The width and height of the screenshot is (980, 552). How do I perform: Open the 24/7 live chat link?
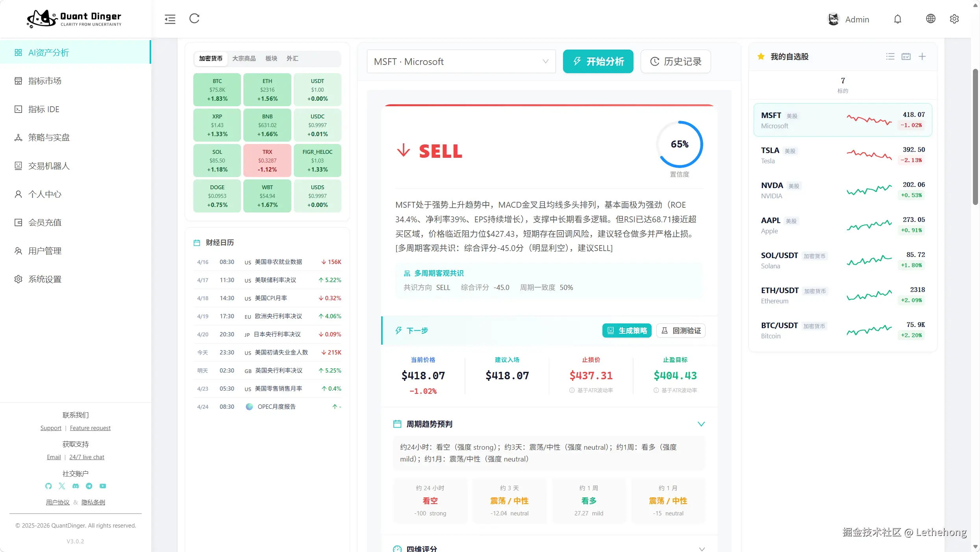click(x=87, y=457)
